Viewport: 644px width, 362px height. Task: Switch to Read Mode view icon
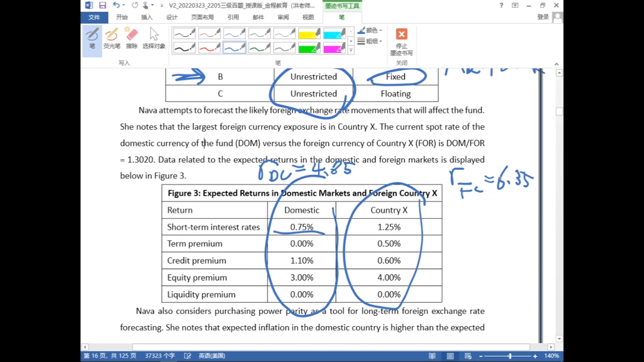(x=432, y=356)
